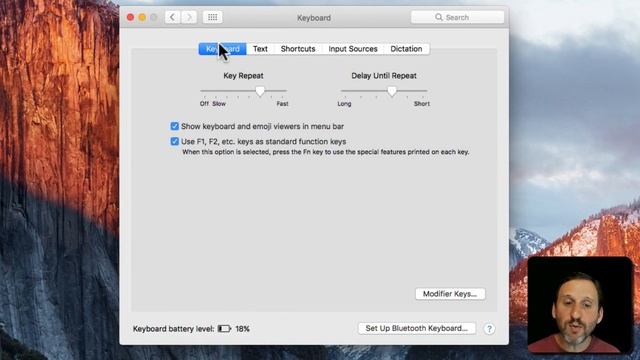This screenshot has width=640, height=360.
Task: Click the Delay Until Repeat slider thumb
Action: 392,91
